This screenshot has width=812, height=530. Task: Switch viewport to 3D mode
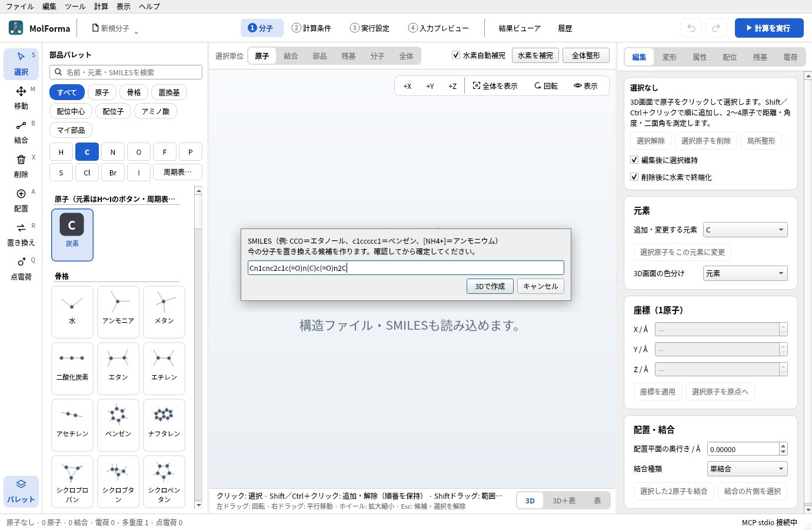(530, 501)
